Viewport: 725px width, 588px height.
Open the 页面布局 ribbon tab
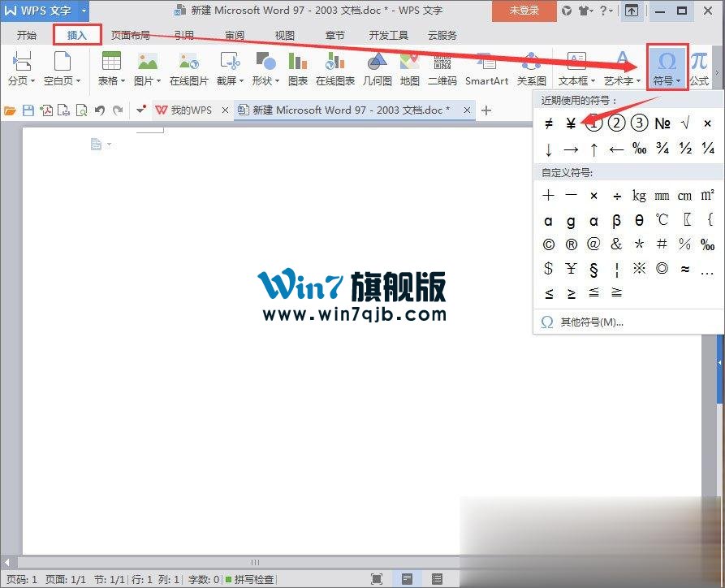coord(131,35)
